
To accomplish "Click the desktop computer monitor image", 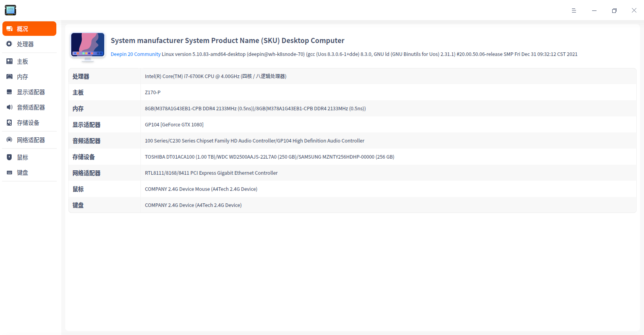I will pyautogui.click(x=88, y=47).
